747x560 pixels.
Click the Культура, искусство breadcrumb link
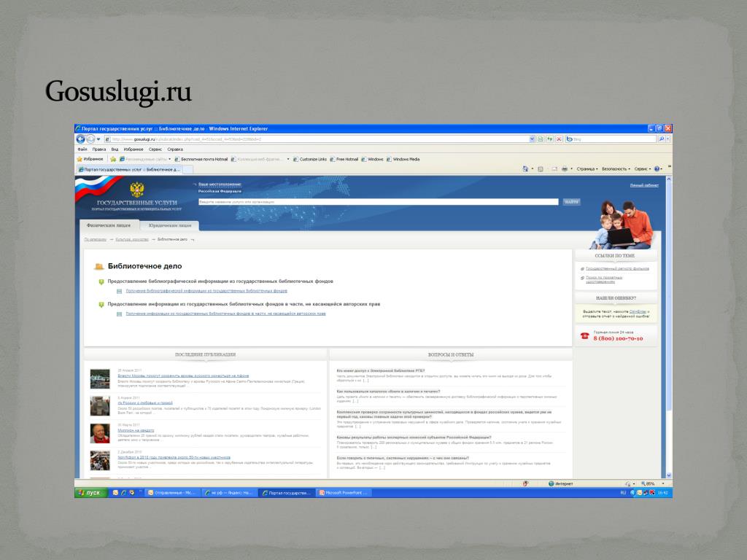coord(132,239)
